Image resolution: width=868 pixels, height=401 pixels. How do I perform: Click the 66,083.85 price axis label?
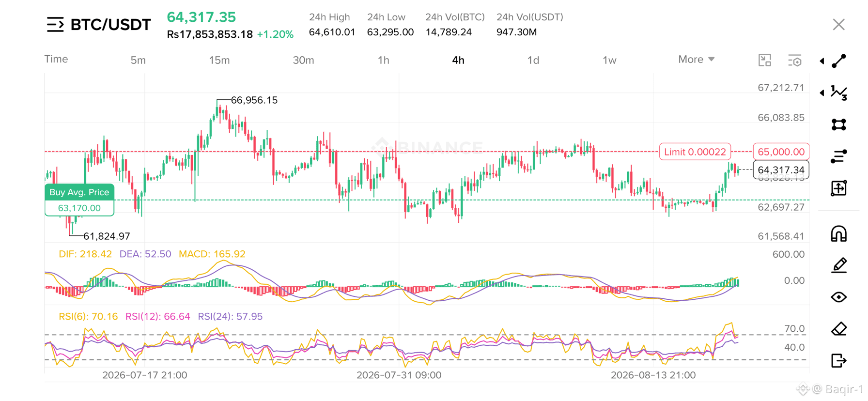click(781, 118)
